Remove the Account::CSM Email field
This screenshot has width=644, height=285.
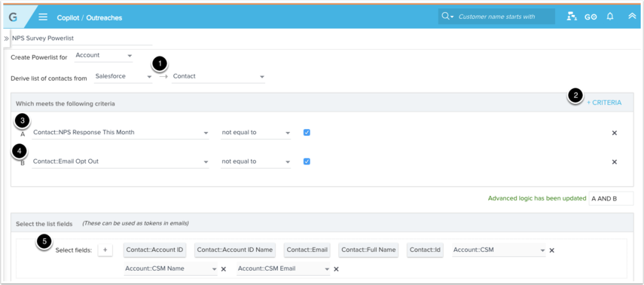[336, 269]
